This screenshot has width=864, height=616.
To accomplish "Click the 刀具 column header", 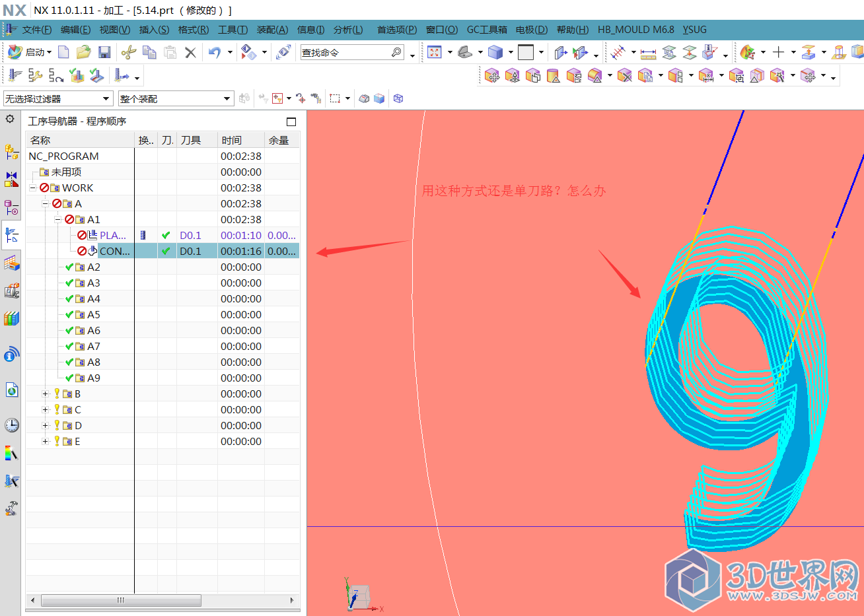I will coord(197,140).
